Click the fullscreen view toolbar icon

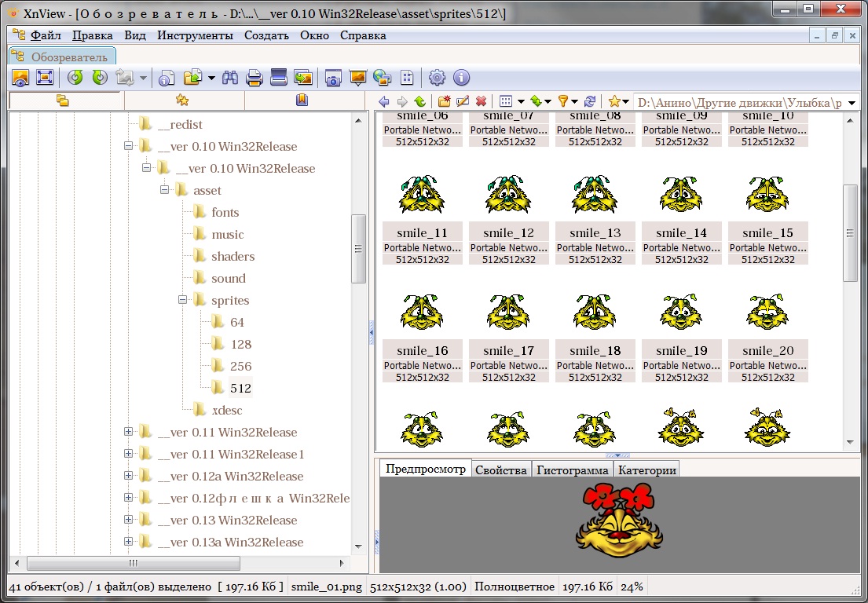click(x=45, y=78)
